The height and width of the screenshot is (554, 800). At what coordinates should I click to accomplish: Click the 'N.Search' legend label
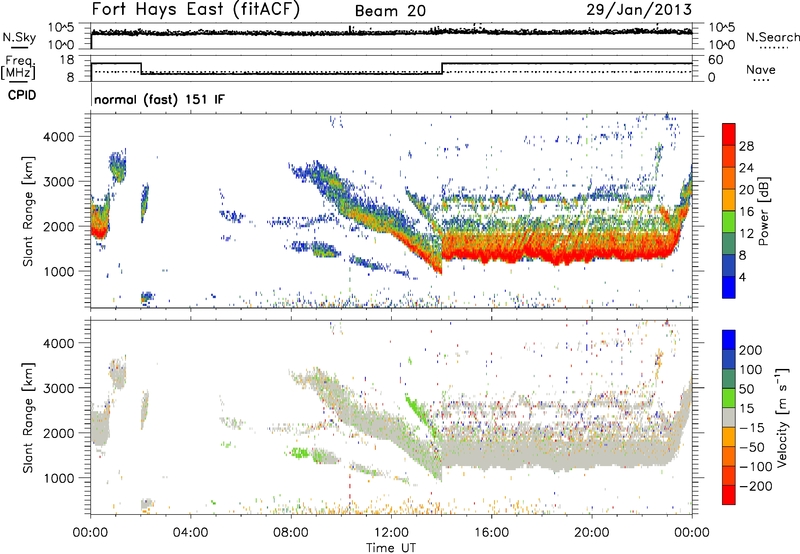tap(772, 37)
